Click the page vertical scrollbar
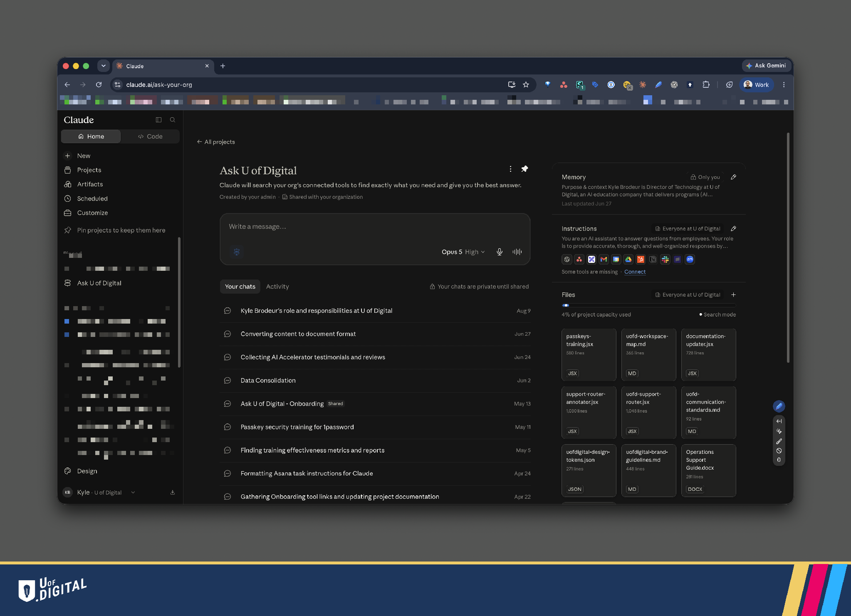The width and height of the screenshot is (851, 616). pos(788,248)
